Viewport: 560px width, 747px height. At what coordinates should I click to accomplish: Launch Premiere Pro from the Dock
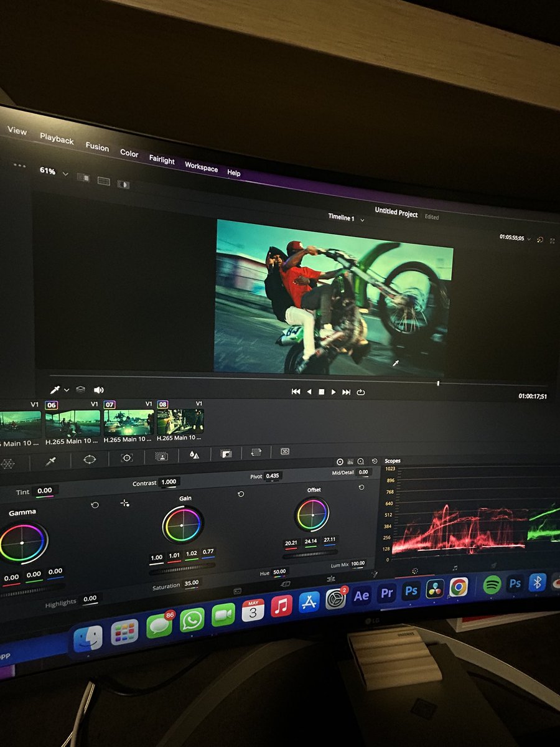click(x=386, y=593)
